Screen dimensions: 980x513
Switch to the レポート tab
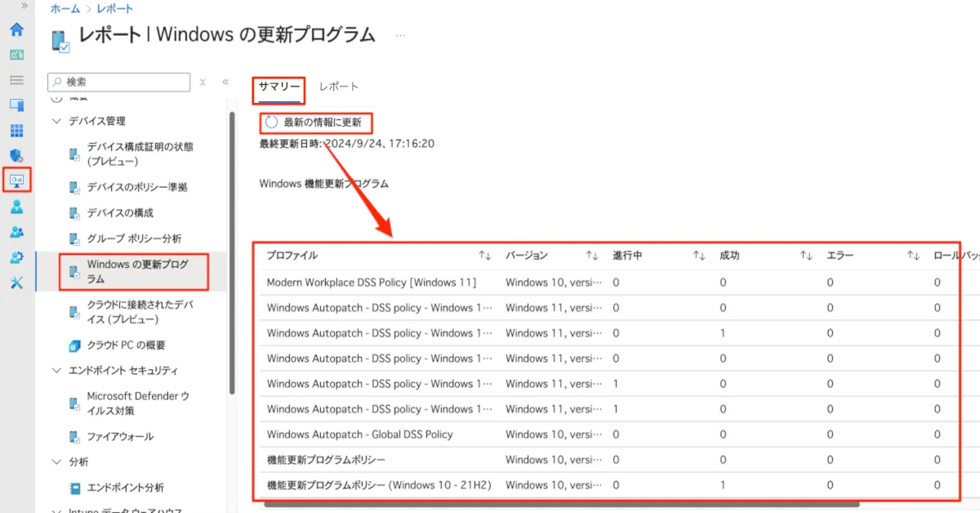pos(339,87)
